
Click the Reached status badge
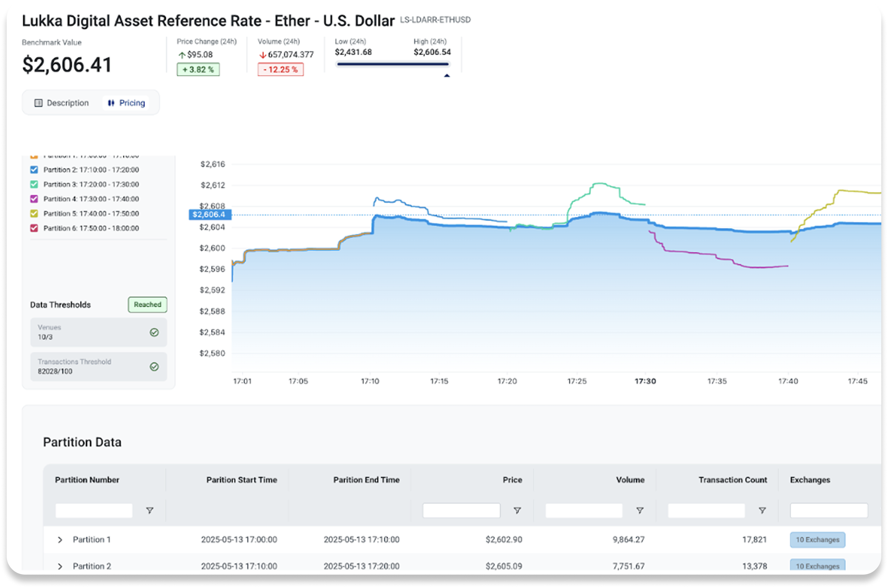(147, 305)
